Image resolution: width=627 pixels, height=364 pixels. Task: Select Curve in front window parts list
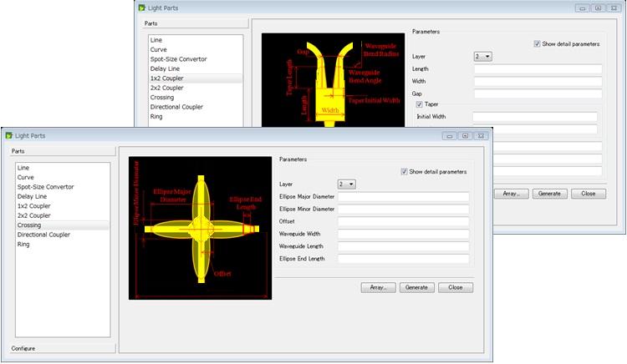(63, 177)
